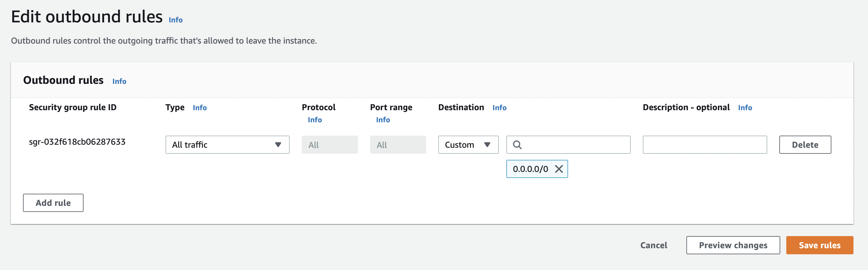Open Info link beside Description - optional

pyautogui.click(x=745, y=107)
